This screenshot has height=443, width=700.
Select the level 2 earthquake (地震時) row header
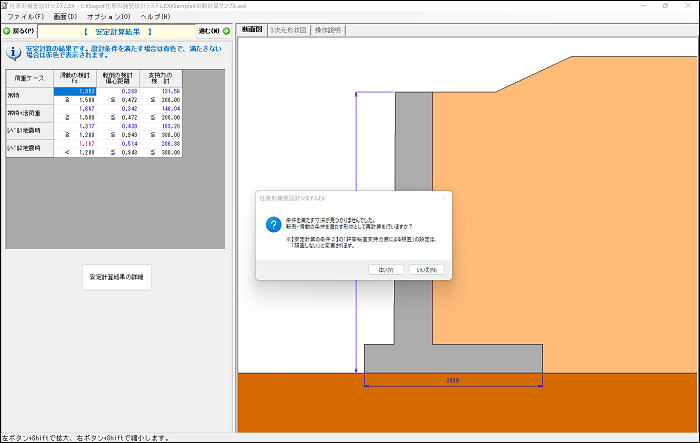29,148
